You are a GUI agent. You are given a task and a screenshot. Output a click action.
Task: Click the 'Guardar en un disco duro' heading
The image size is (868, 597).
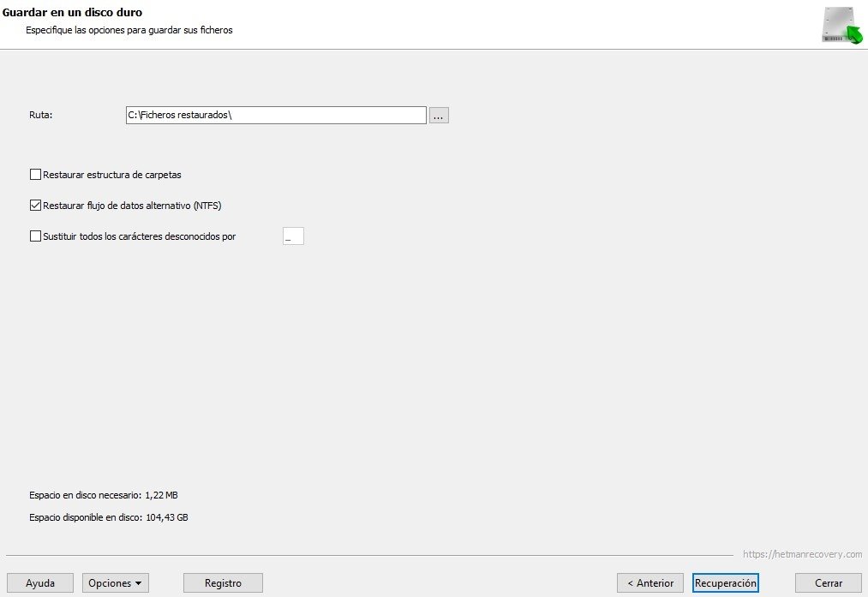pos(73,12)
